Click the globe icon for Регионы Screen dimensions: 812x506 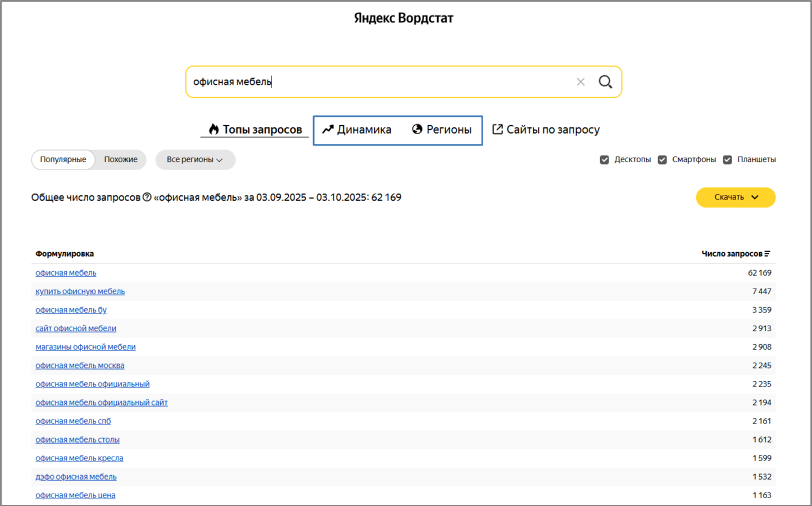(x=417, y=129)
